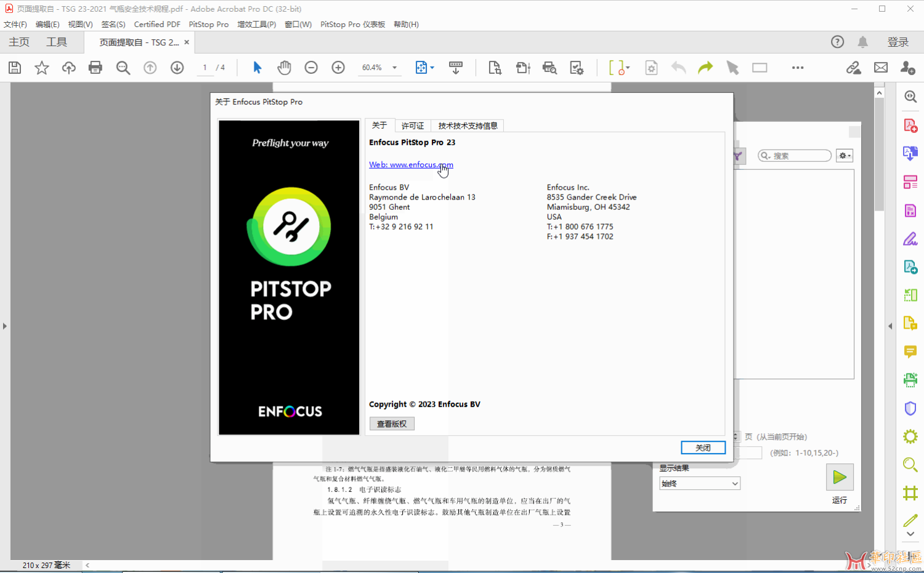Open the 签名(S) menu
Screen dimensions: 924x573
coord(113,25)
